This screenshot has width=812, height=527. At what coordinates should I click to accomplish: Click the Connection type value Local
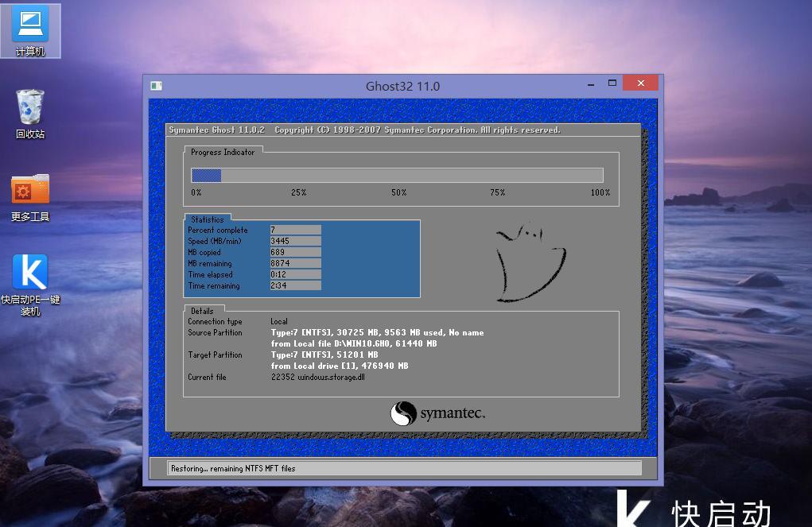[x=279, y=321]
